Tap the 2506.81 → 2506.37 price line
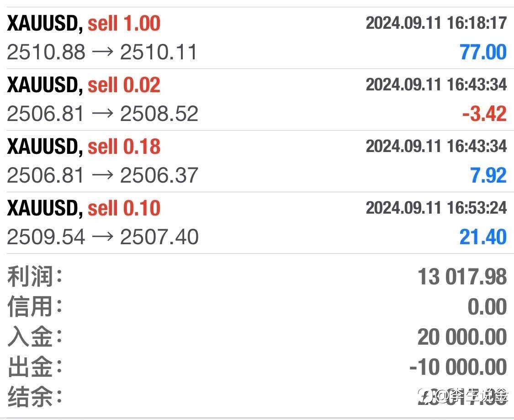514x420 pixels. click(x=102, y=176)
